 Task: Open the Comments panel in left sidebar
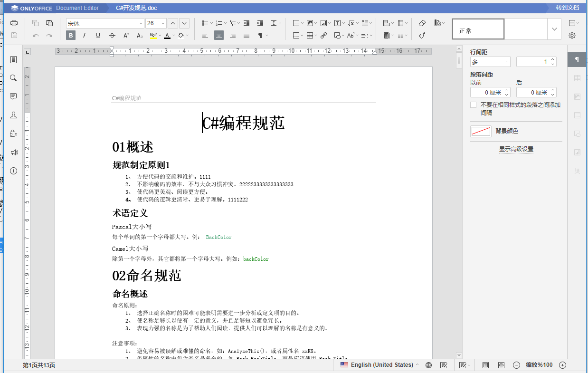pos(13,96)
